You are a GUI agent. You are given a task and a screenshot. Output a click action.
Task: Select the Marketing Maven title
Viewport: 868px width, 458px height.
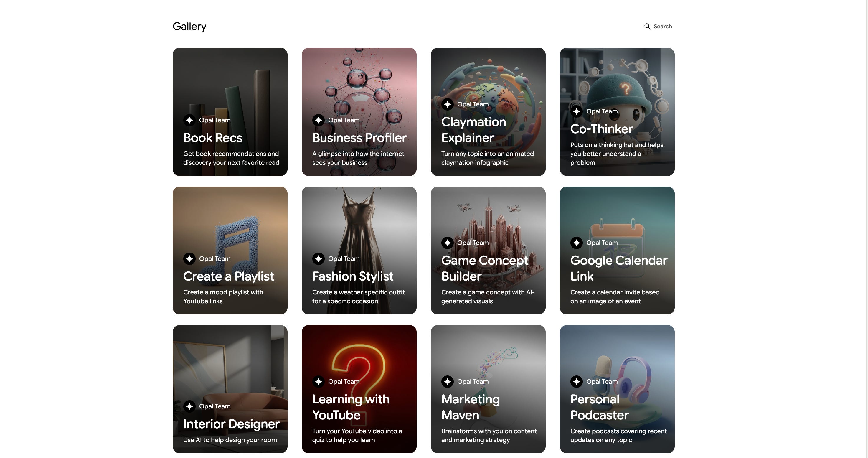(471, 407)
